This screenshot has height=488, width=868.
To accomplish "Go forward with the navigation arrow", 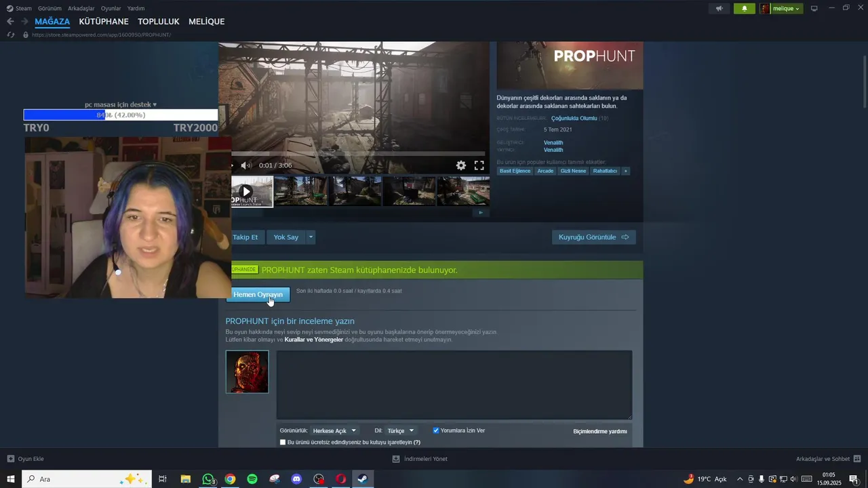I will 24,22.
